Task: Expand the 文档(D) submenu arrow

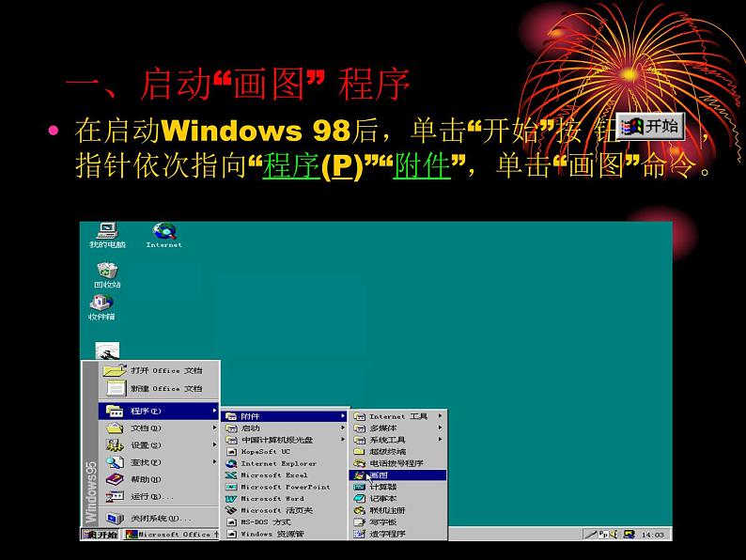Action: (x=214, y=428)
